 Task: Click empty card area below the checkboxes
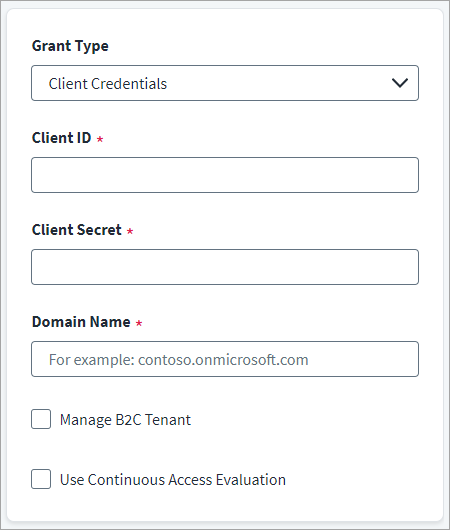(x=225, y=505)
